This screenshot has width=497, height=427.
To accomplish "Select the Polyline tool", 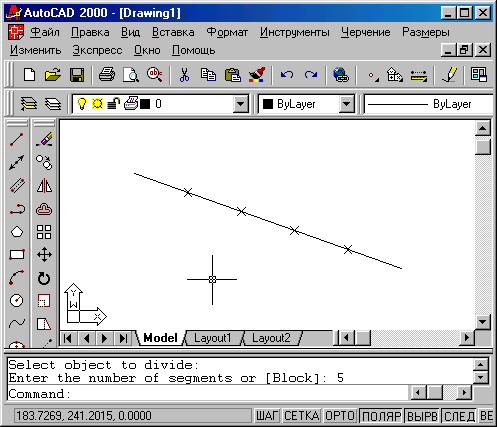I will coord(17,209).
